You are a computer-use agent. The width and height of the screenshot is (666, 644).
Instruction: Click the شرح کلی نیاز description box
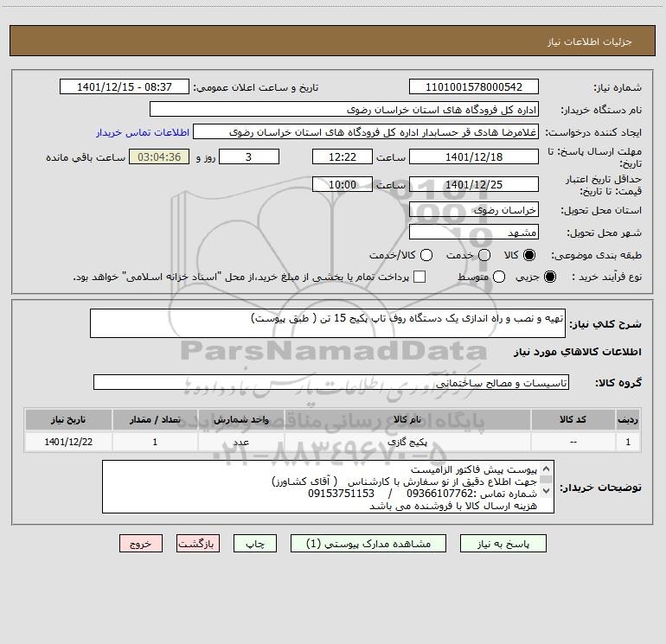tap(328, 323)
